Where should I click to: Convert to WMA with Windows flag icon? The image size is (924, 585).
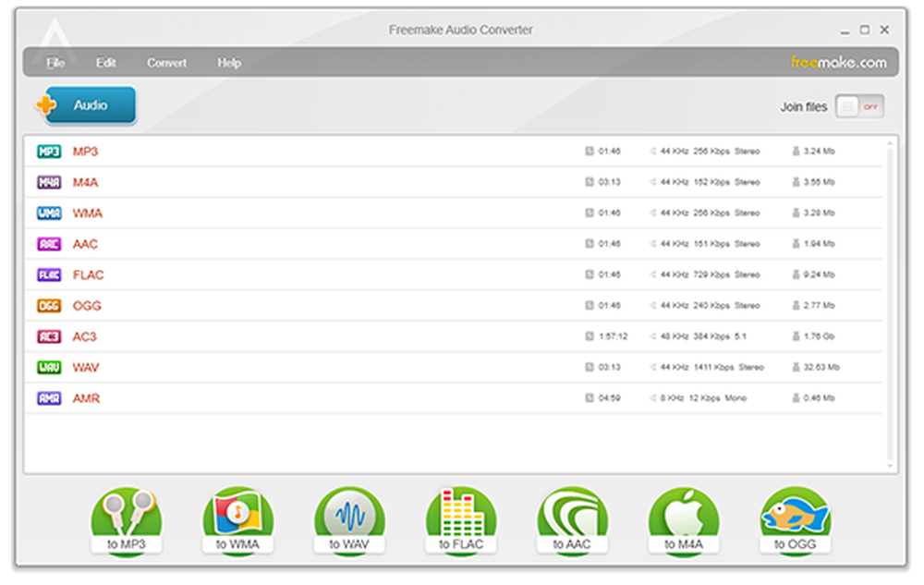tap(237, 521)
